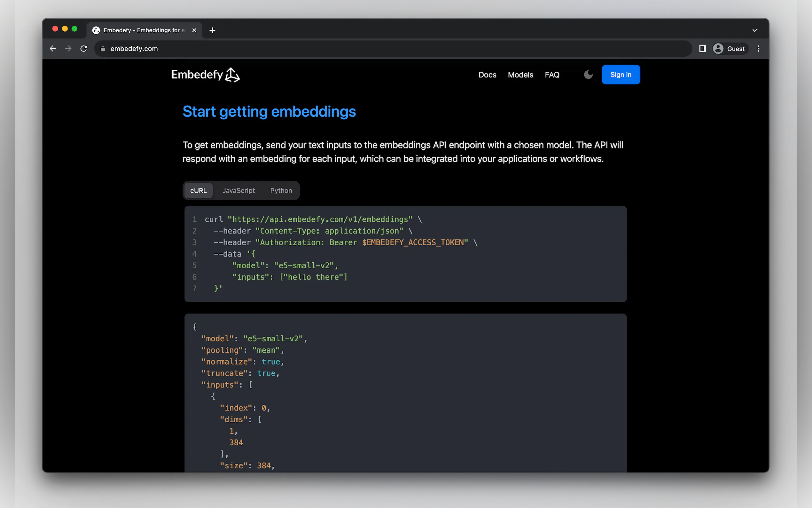Open the new tab plus button
The image size is (812, 508).
coord(212,30)
